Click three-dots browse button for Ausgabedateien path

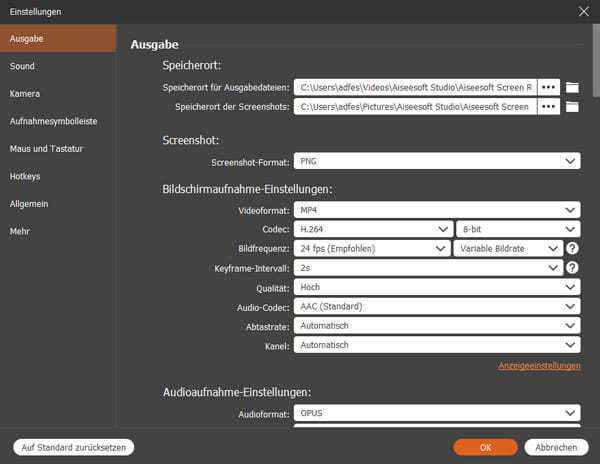point(549,87)
